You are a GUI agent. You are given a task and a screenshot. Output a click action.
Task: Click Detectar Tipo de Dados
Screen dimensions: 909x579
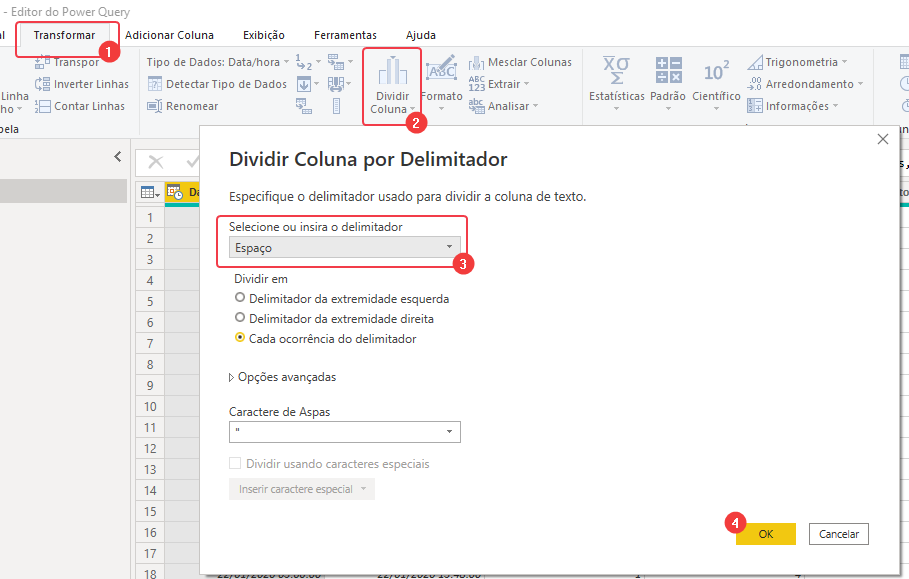[x=217, y=84]
